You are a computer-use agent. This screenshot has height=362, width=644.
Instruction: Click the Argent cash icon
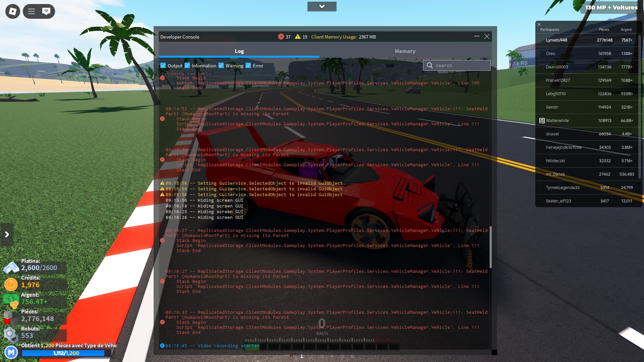(x=11, y=299)
